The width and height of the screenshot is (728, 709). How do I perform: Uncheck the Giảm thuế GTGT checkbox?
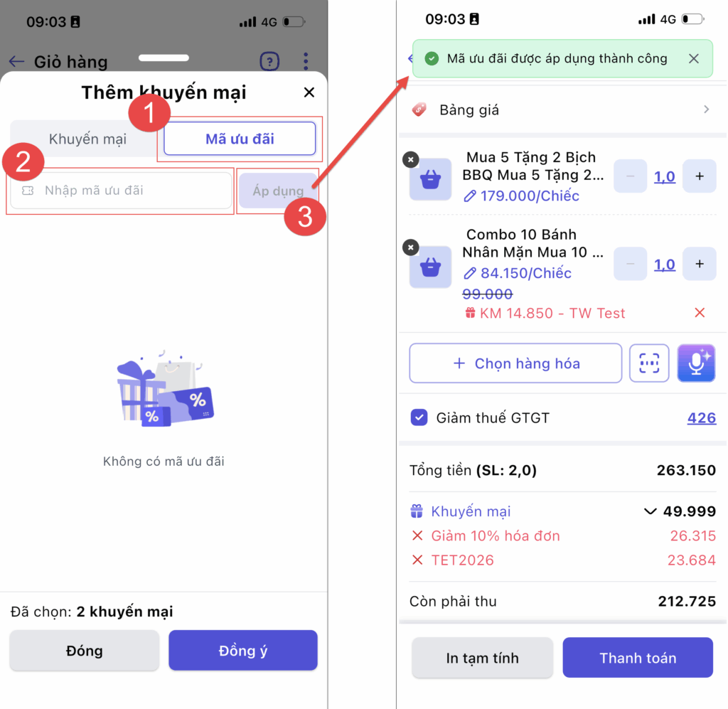pos(419,417)
